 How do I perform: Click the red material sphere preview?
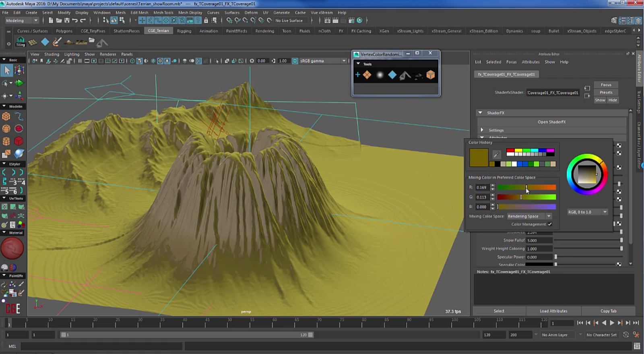[x=12, y=248]
